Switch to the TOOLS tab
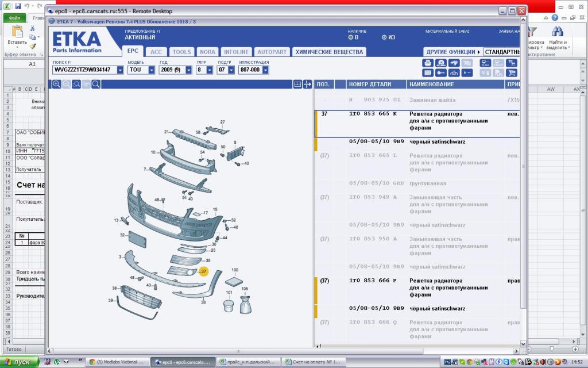Image resolution: width=588 pixels, height=368 pixels. coord(182,52)
